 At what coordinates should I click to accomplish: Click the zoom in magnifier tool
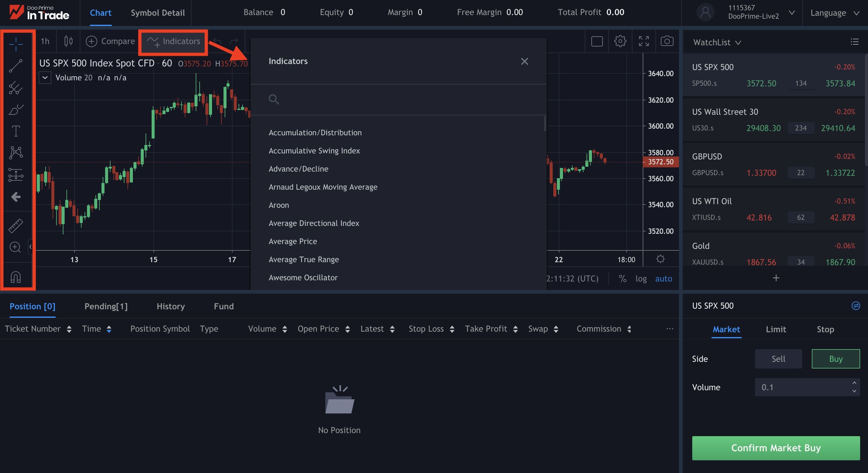click(15, 247)
